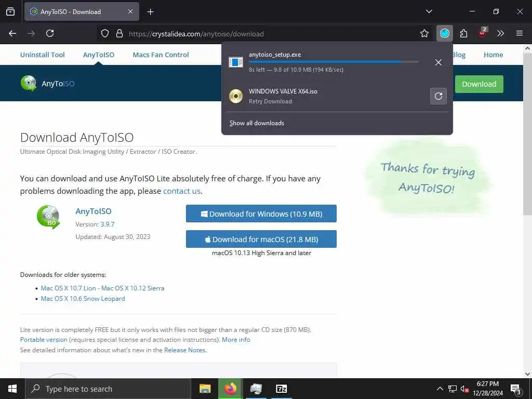Select the AnyToISO navigation tab

[x=99, y=55]
